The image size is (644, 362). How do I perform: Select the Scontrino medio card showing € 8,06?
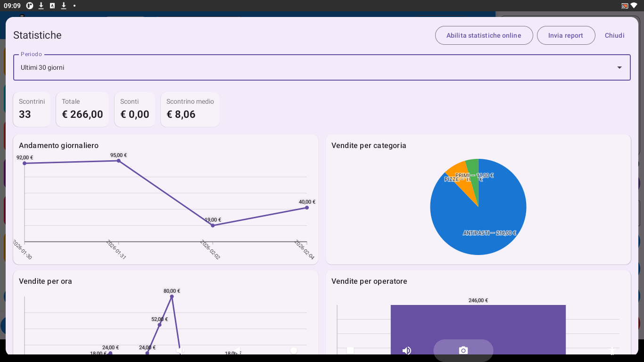190,109
